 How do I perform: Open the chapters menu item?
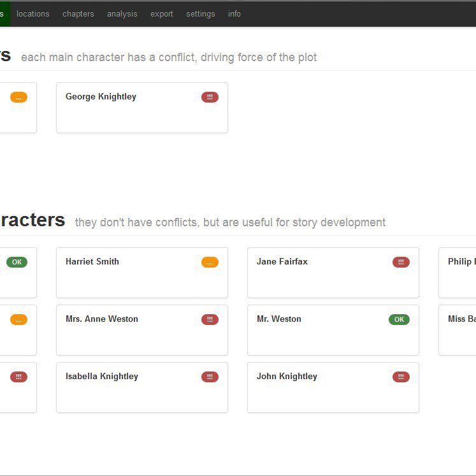click(78, 13)
